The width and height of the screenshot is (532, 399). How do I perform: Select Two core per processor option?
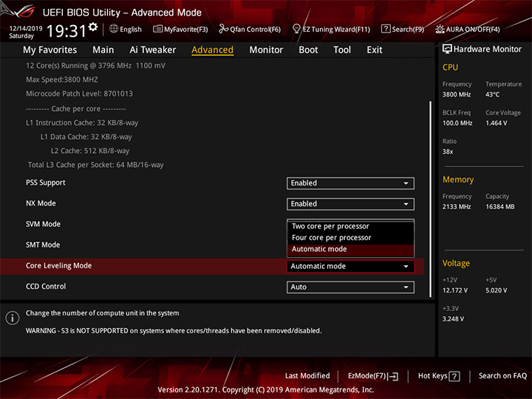pos(350,226)
